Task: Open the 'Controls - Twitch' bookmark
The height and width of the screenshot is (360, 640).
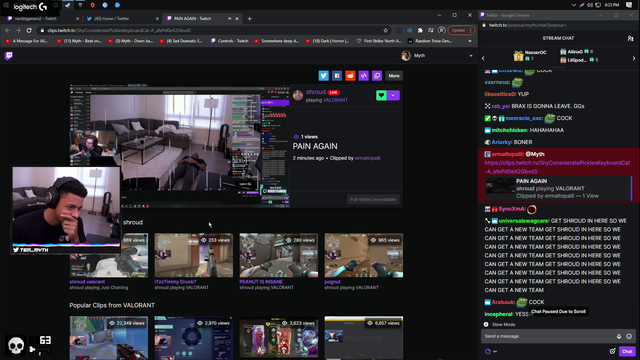Action: tap(229, 41)
